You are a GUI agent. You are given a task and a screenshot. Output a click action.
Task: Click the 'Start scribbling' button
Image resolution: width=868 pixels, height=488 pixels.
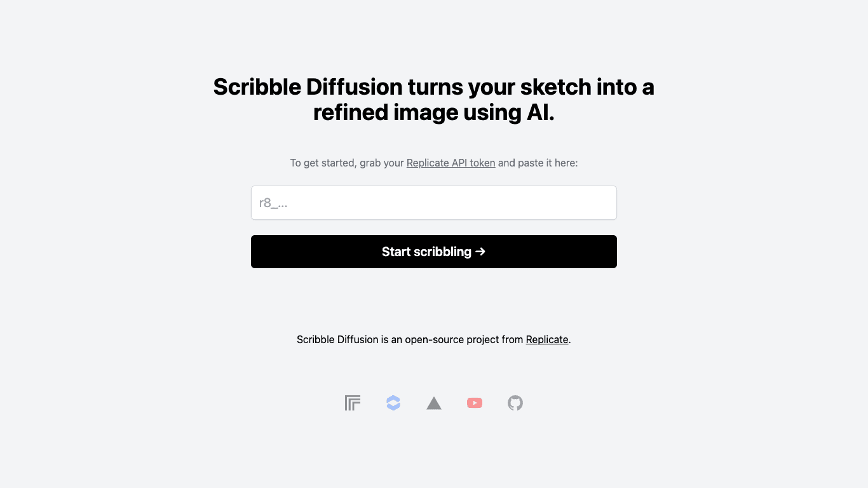click(x=434, y=252)
